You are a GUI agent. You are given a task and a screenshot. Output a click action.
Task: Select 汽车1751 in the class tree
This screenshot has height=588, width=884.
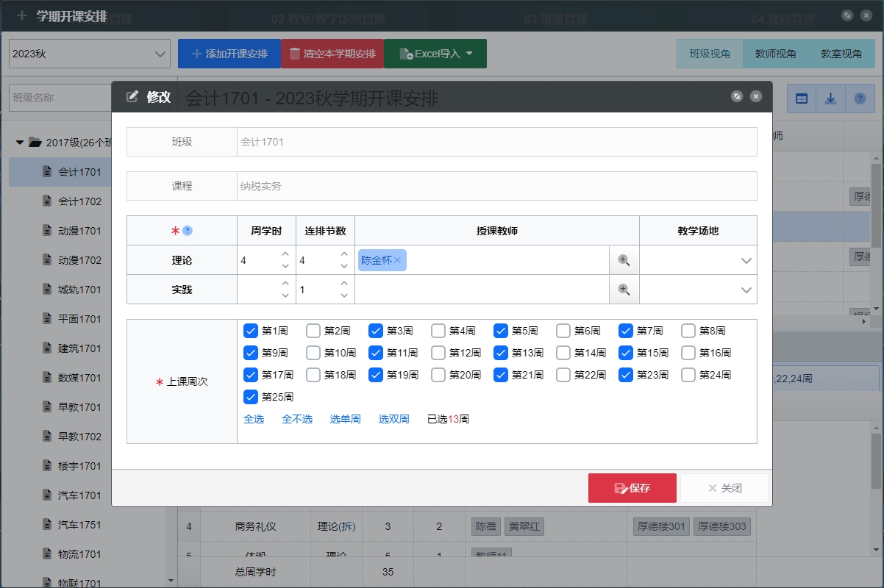pos(79,525)
